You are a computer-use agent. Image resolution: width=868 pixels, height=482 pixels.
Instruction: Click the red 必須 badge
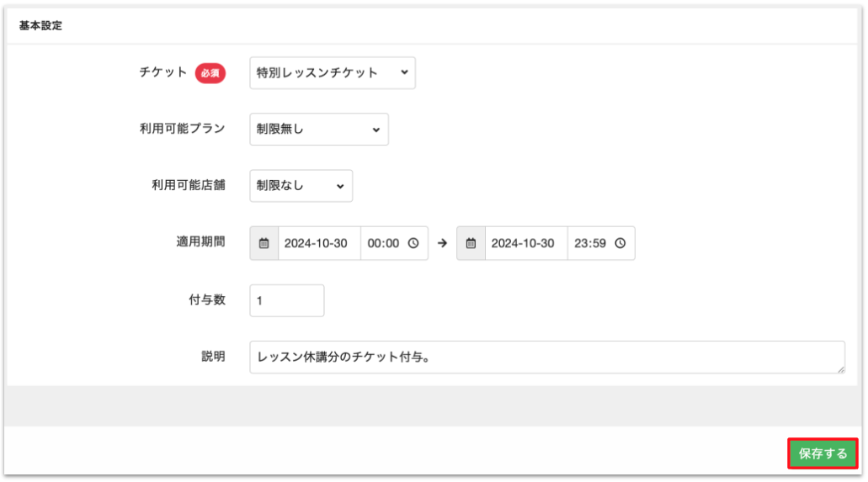[210, 73]
